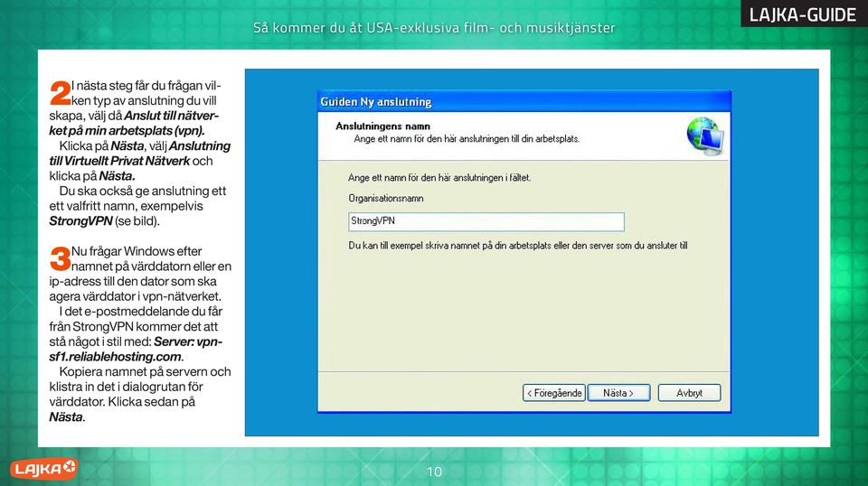
Task: Click the orange Lajka logo
Action: coord(43,468)
